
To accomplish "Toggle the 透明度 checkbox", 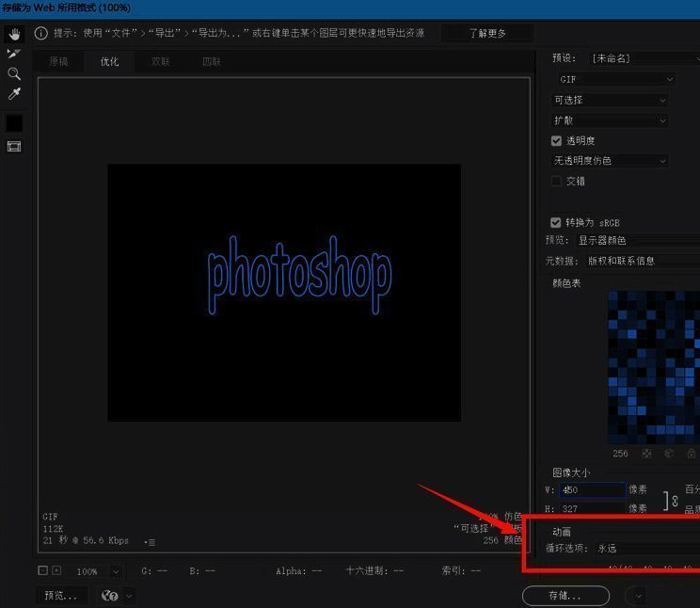I will (x=556, y=141).
